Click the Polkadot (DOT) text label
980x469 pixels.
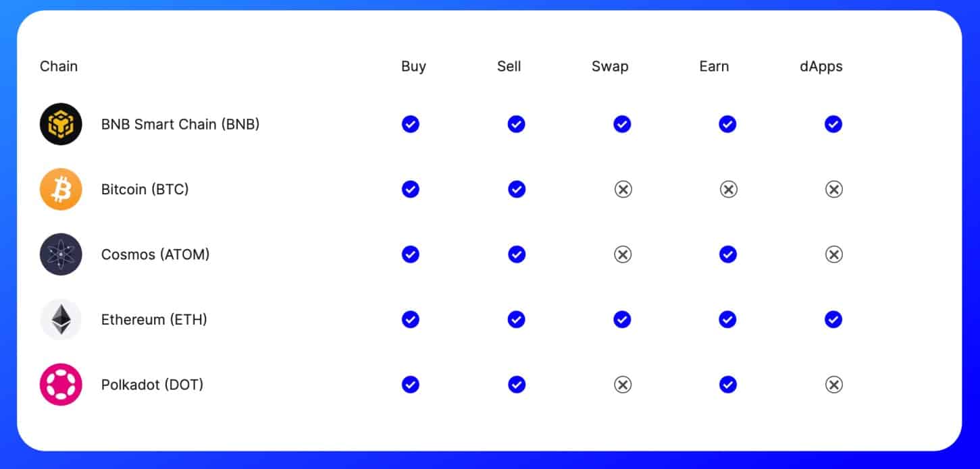152,385
